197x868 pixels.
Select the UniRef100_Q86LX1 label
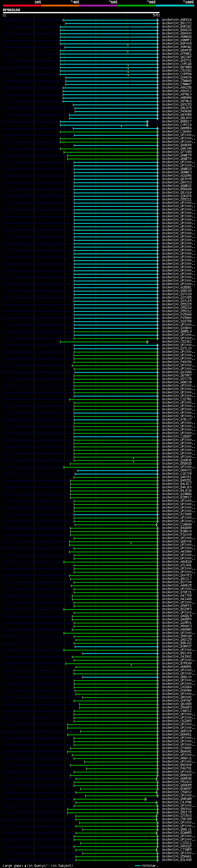(176, 829)
